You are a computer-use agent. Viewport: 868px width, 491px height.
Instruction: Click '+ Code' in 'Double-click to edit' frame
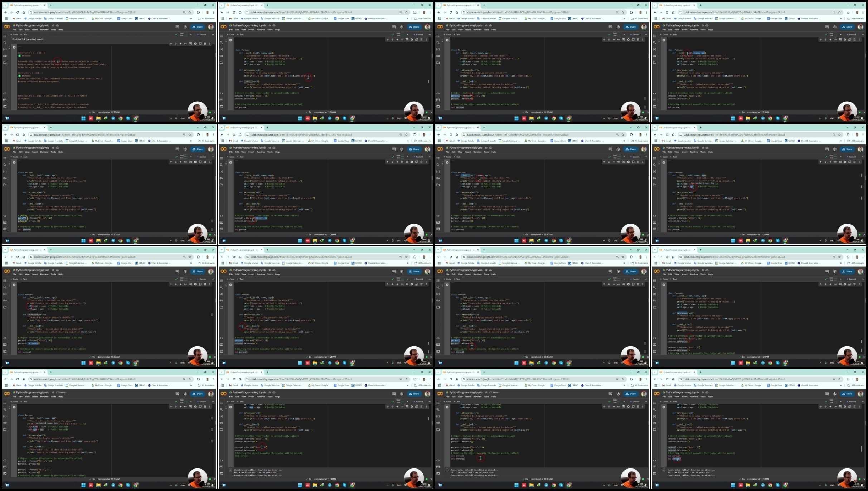pyautogui.click(x=15, y=35)
